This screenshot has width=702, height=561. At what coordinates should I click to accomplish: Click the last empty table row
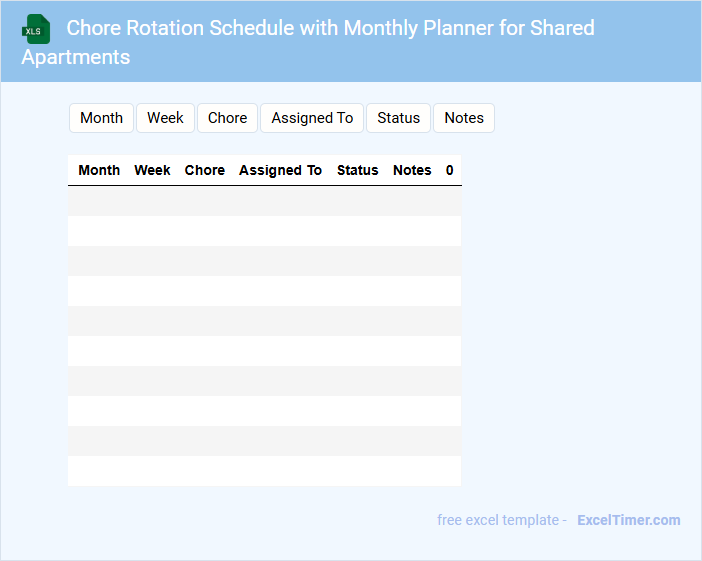(264, 471)
